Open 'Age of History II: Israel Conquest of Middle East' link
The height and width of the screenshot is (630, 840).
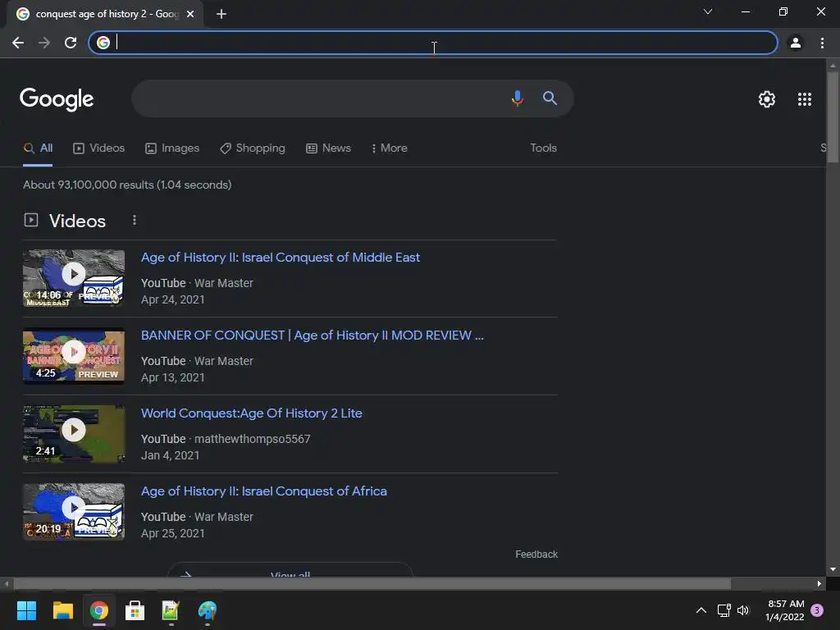pos(281,258)
